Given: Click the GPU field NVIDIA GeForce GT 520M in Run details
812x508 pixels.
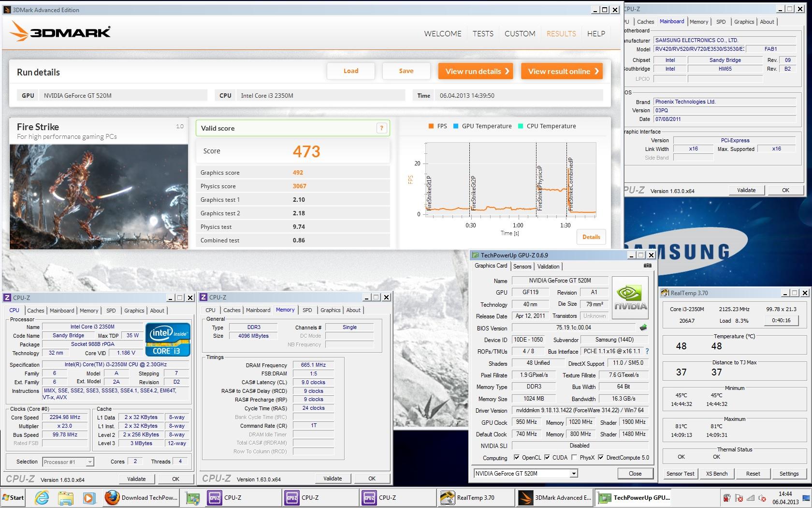Looking at the screenshot, I should (x=124, y=95).
